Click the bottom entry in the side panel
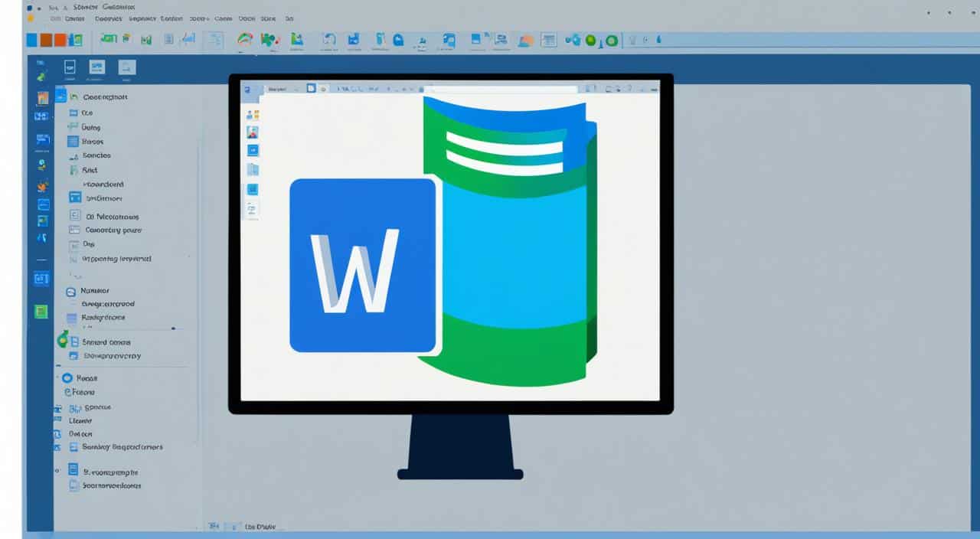Viewport: 980px width, 539px height. click(112, 485)
